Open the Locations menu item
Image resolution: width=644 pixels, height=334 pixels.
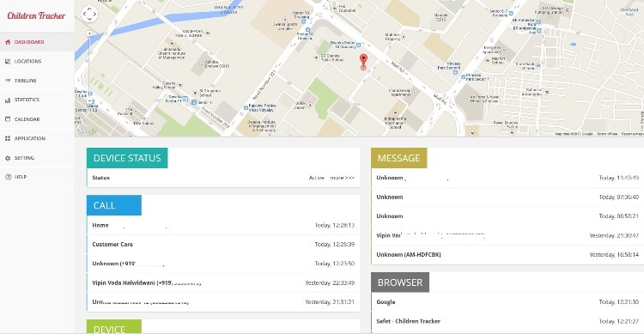coord(37,61)
